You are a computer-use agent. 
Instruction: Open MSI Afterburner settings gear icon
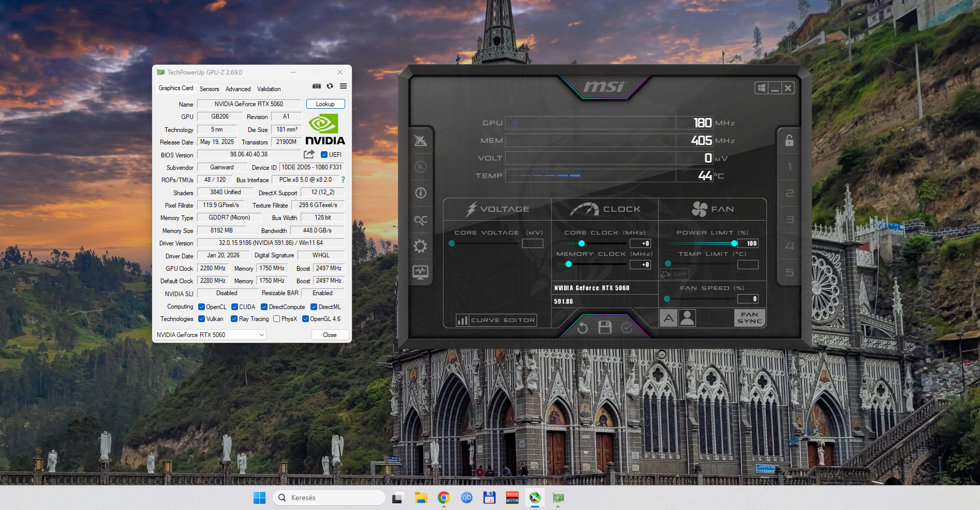(x=420, y=246)
